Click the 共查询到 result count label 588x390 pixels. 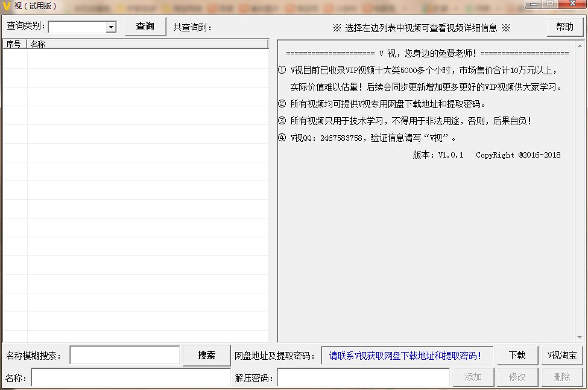[192, 27]
